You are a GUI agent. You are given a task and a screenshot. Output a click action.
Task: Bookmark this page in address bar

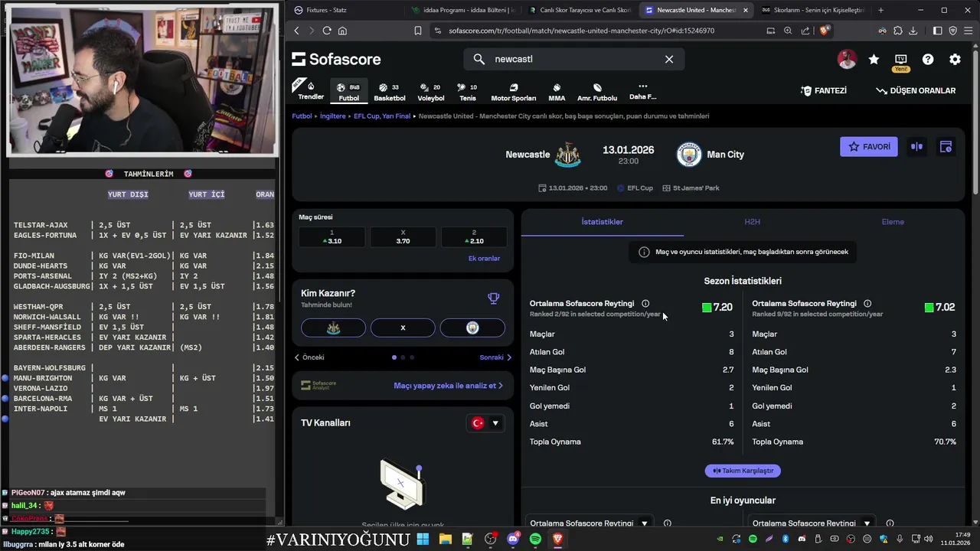click(417, 31)
